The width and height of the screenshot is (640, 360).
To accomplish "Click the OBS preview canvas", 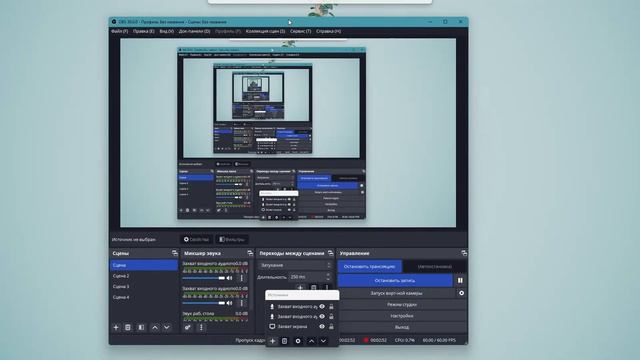I will 288,133.
